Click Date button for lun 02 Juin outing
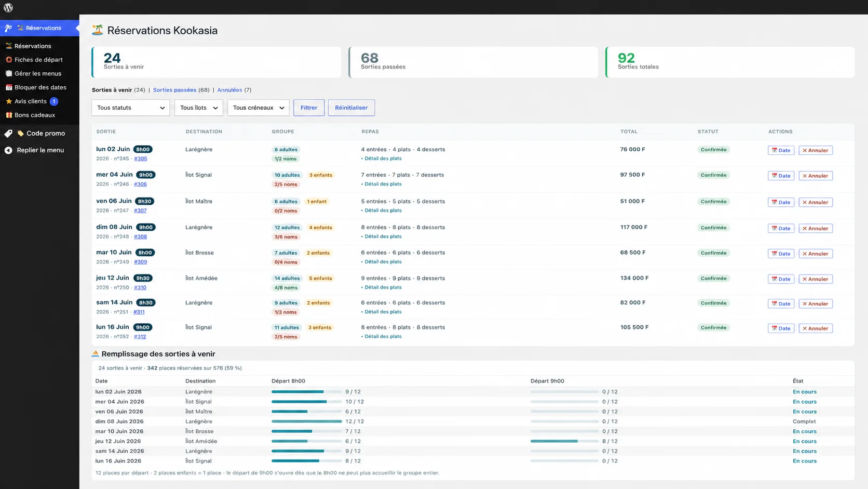 click(781, 150)
